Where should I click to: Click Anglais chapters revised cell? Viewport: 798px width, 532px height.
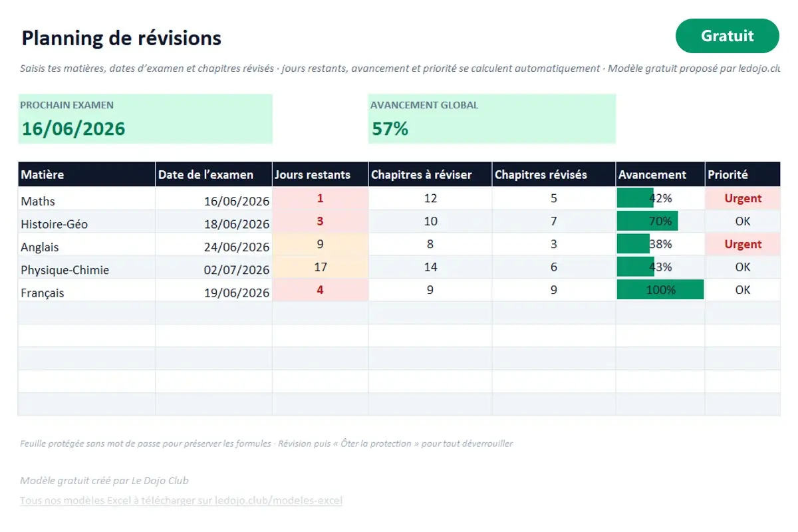pyautogui.click(x=554, y=245)
